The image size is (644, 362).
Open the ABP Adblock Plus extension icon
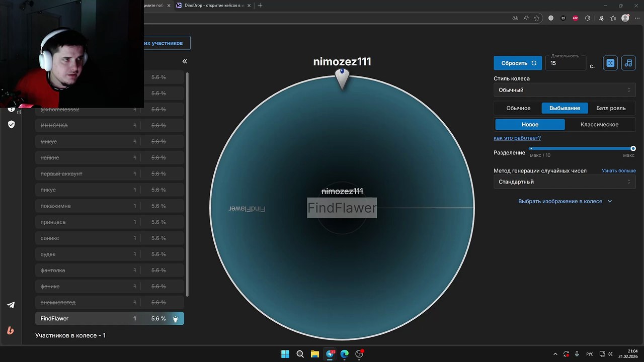click(576, 18)
